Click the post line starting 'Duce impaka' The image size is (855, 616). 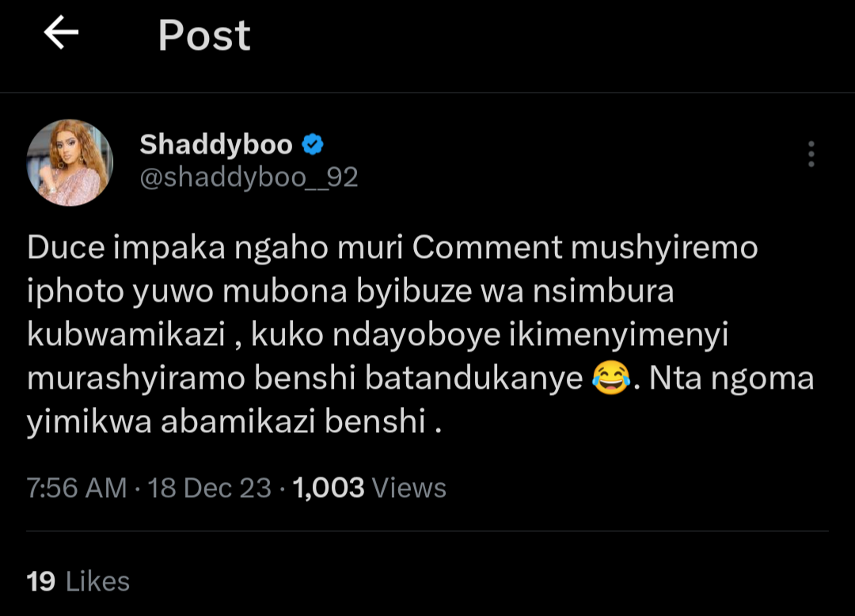(x=392, y=249)
